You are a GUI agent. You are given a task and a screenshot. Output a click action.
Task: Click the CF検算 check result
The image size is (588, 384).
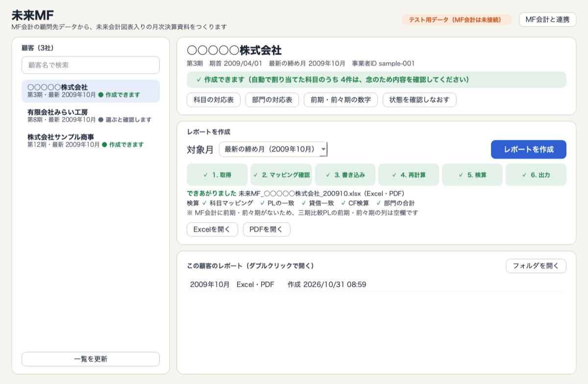click(x=355, y=203)
